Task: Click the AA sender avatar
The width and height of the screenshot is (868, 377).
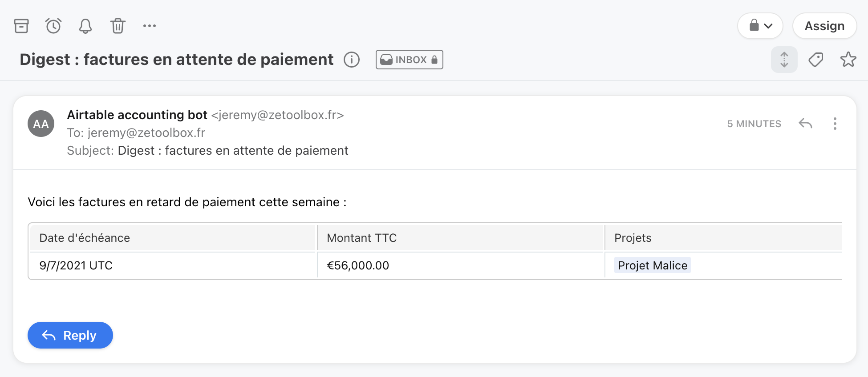Action: [x=41, y=124]
